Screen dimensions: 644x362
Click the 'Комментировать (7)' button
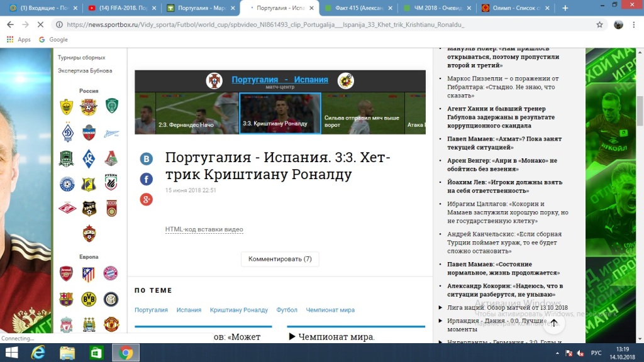(x=280, y=259)
